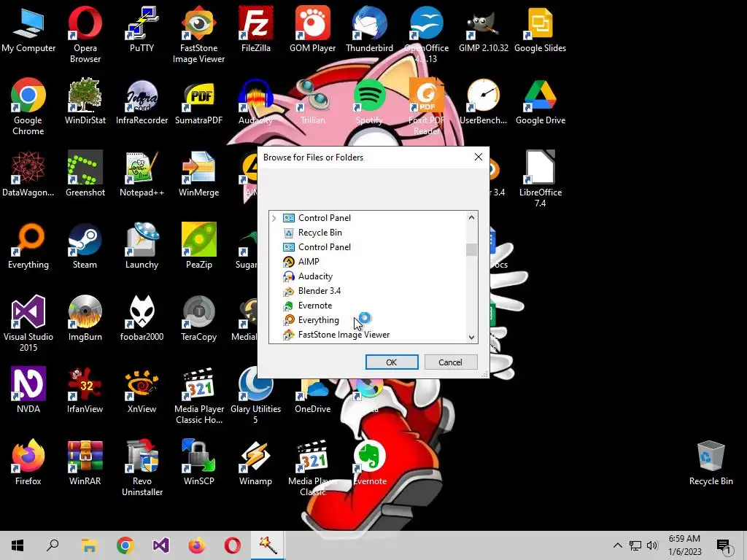Click the scroll-down arrow in browse list

(x=472, y=337)
